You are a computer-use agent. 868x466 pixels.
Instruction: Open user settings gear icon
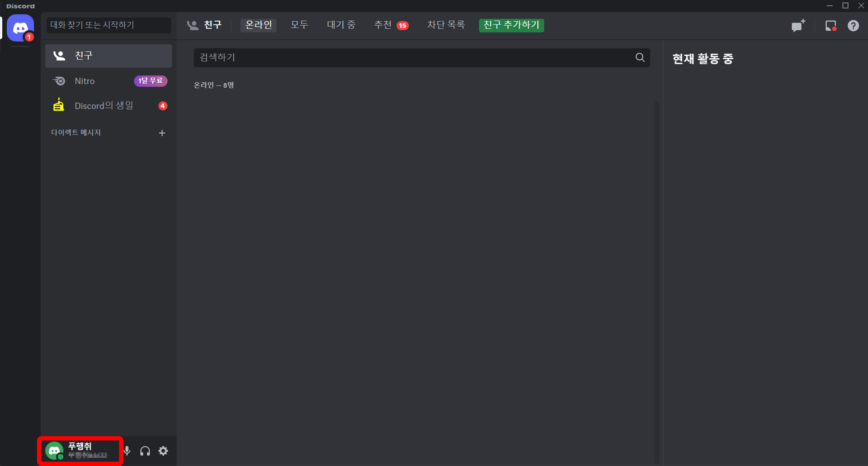click(163, 451)
